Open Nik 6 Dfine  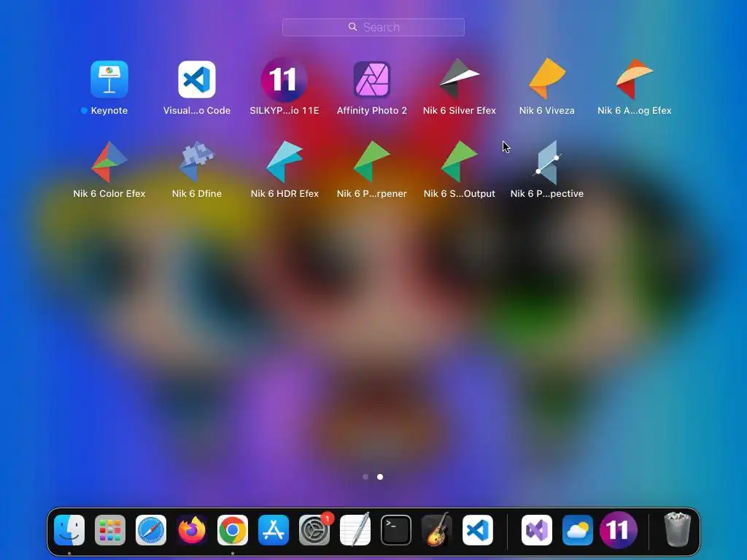point(197,162)
